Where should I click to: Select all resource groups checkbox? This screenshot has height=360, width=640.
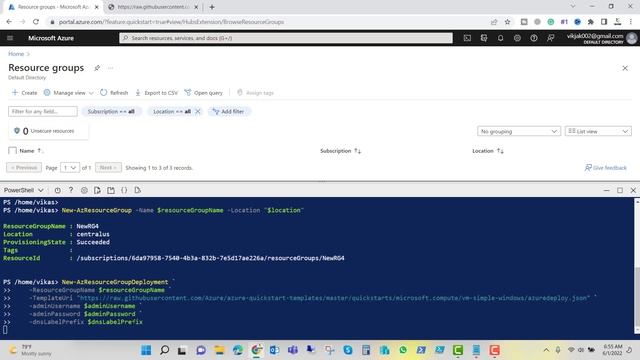click(13, 151)
